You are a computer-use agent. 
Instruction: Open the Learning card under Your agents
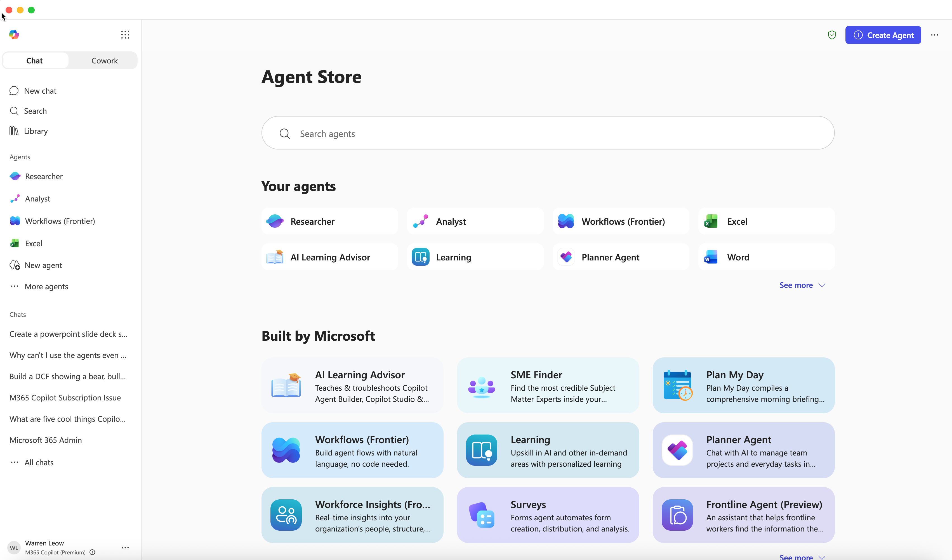(475, 257)
